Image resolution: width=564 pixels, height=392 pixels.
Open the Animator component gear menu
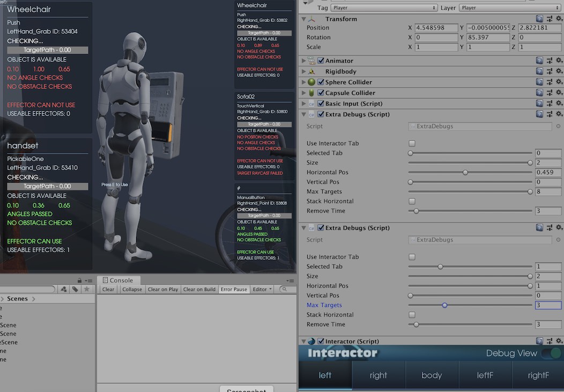(559, 61)
